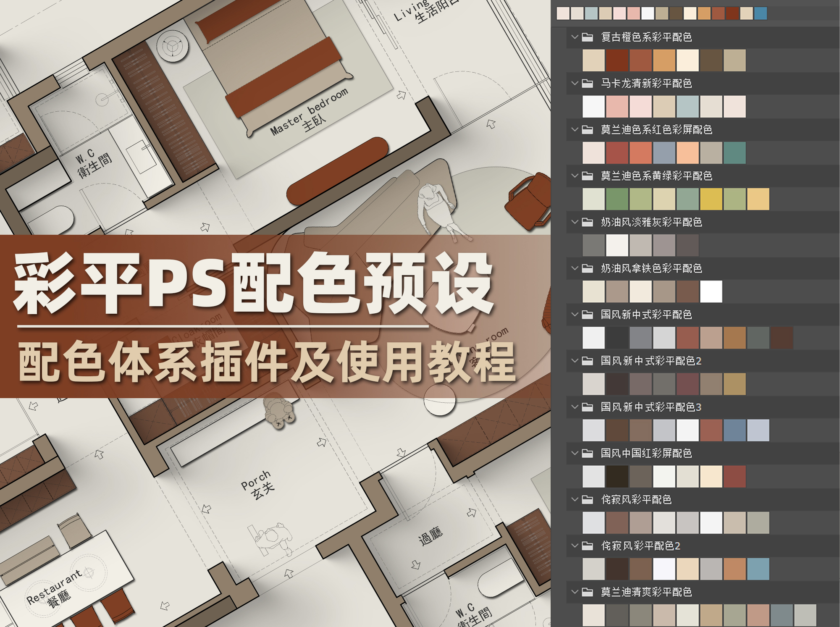840x627 pixels.
Task: Click the folder icon beside 国风新中式彩平配色
Action: 588,314
